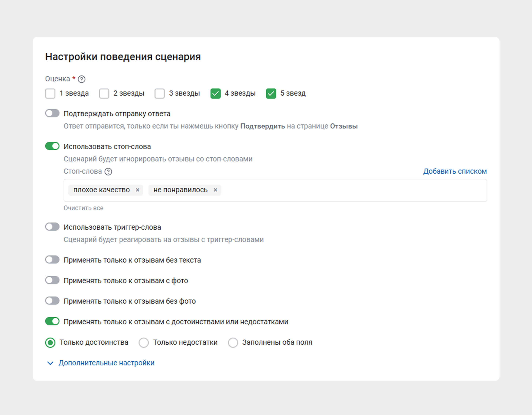
Task: Toggle 'Применять только к отзывам с фото'
Action: pos(52,280)
